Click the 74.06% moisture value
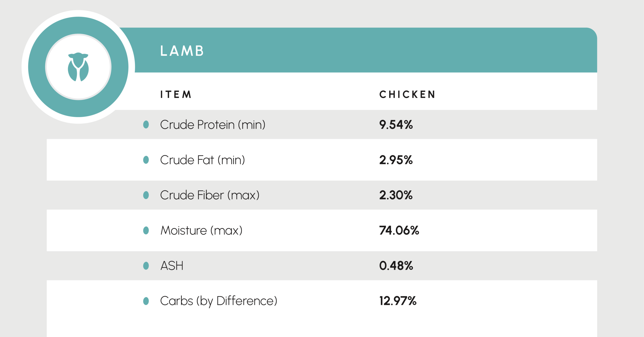 pyautogui.click(x=399, y=230)
